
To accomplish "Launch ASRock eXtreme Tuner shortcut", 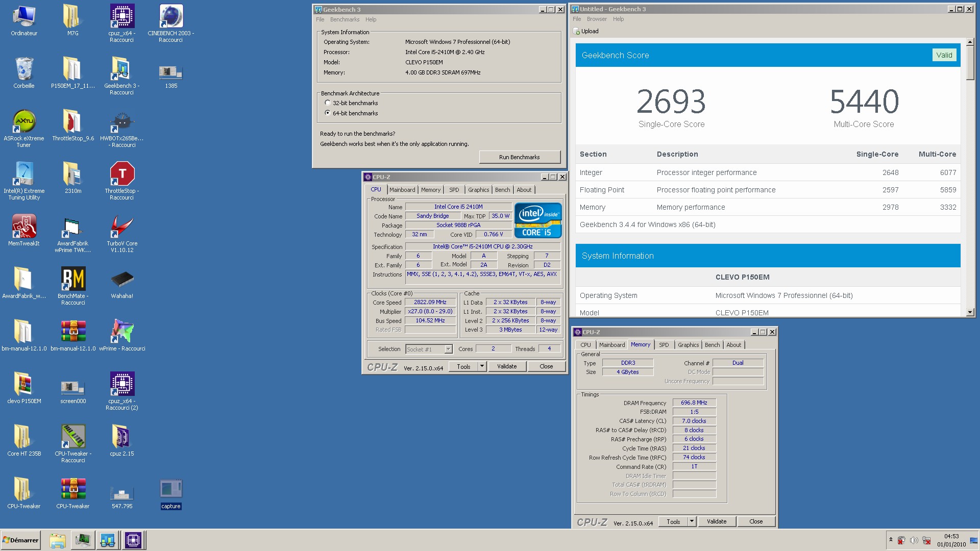I will [24, 129].
